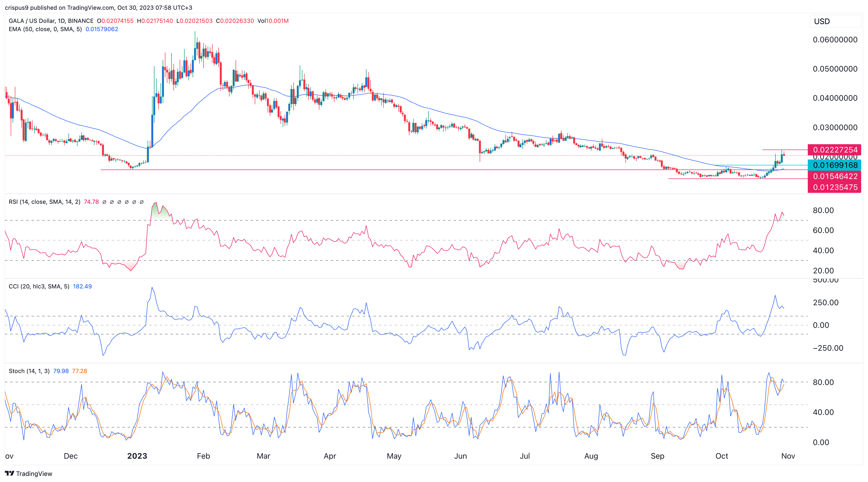Click the volume value 10.001M
The width and height of the screenshot is (868, 482).
point(278,21)
